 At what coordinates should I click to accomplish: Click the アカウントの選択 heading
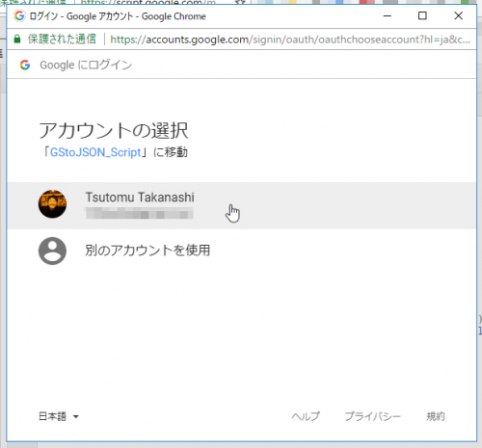coord(114,131)
